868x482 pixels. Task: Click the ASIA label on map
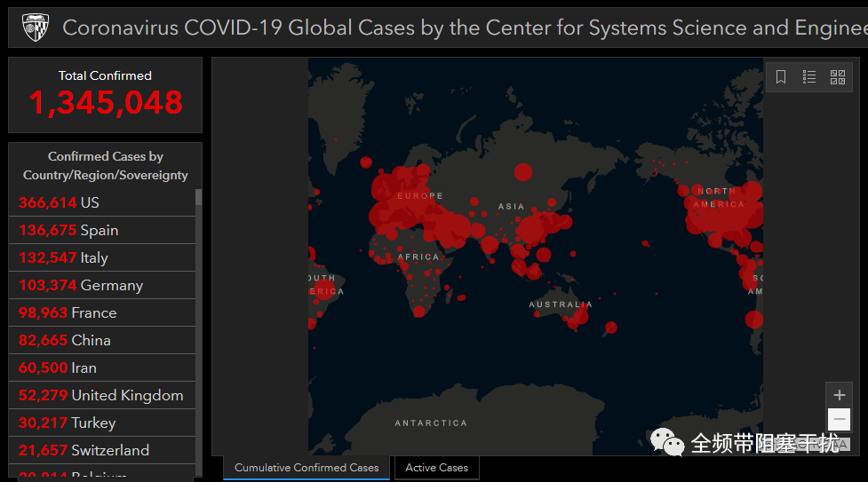[511, 207]
